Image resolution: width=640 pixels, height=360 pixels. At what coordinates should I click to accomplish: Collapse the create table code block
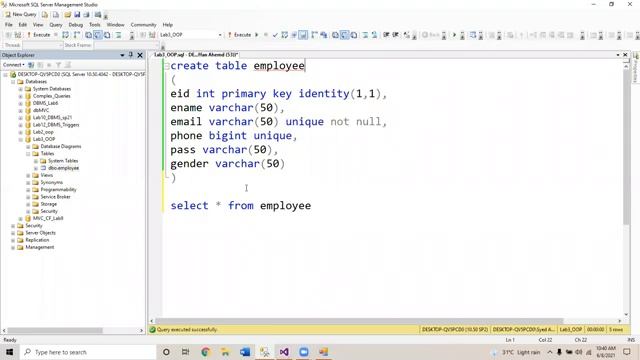pos(167,66)
